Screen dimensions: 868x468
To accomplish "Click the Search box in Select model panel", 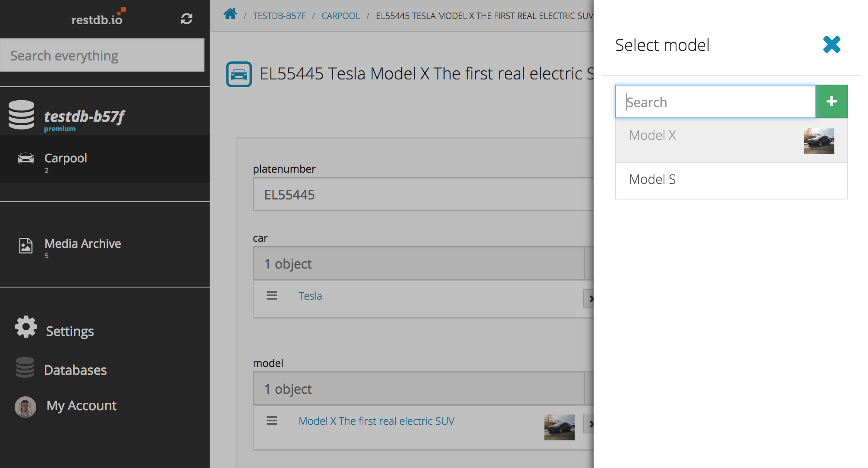I will (x=716, y=101).
